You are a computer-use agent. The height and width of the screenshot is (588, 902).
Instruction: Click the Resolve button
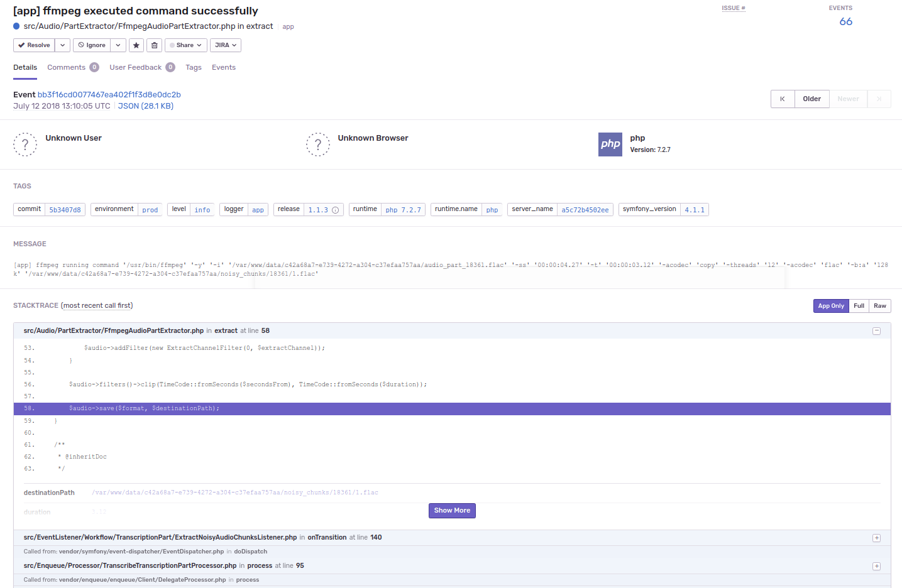pyautogui.click(x=34, y=45)
